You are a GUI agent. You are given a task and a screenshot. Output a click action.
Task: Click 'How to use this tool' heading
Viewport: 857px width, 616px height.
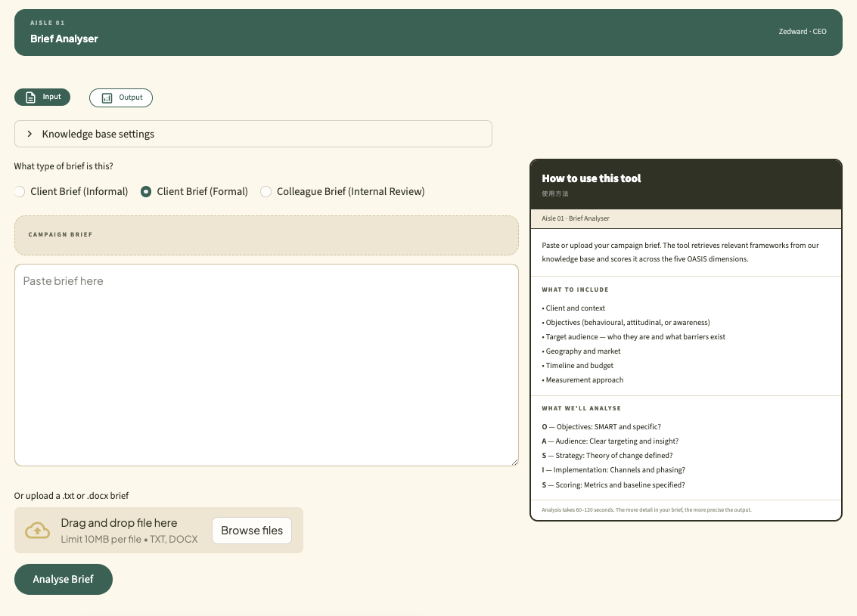click(x=592, y=178)
